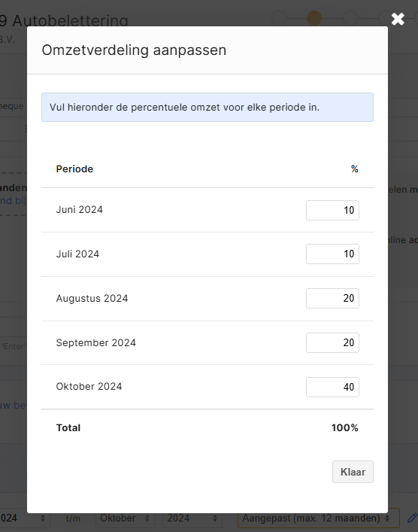The width and height of the screenshot is (418, 532).
Task: Focus the September 2024 percentage input
Action: click(332, 342)
